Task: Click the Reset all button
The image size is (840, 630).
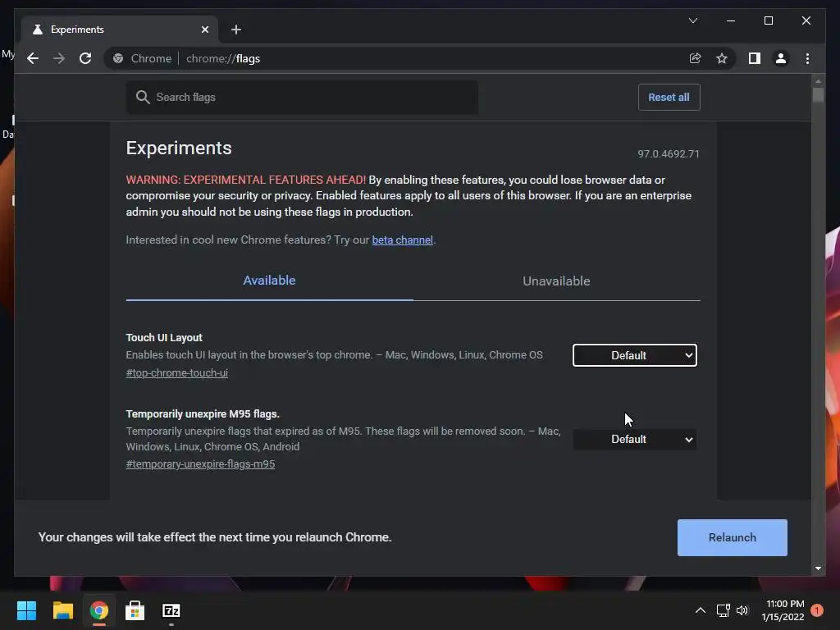Action: point(669,97)
